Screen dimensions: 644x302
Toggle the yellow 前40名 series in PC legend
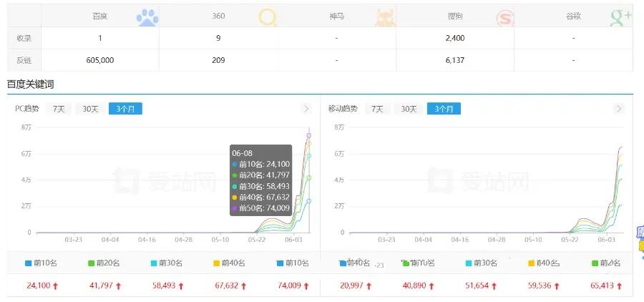point(229,263)
